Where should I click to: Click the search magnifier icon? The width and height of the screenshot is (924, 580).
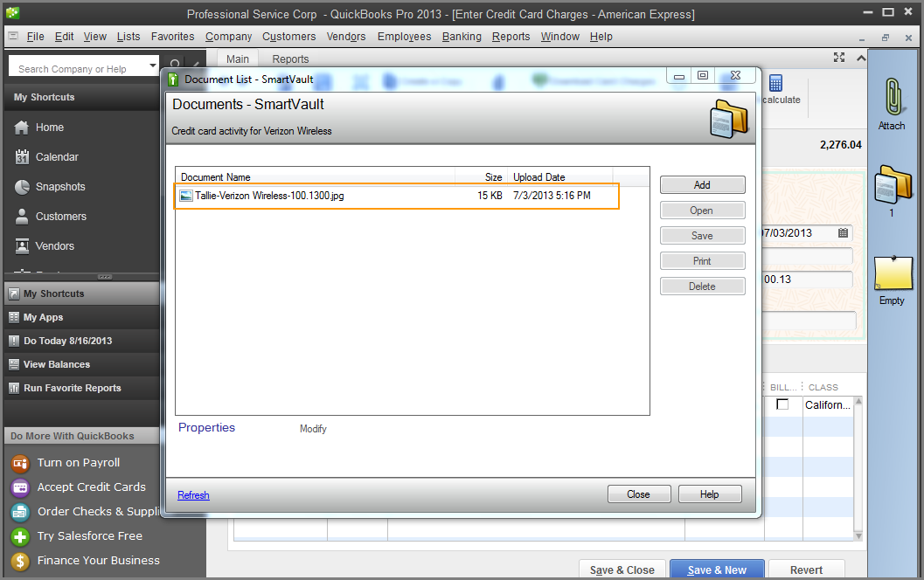(x=175, y=64)
